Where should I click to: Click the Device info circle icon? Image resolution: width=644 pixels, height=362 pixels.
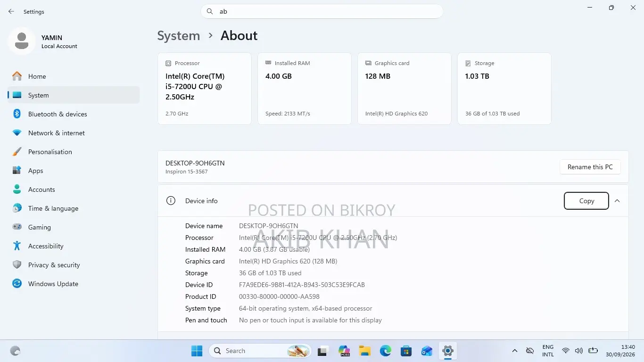tap(171, 201)
